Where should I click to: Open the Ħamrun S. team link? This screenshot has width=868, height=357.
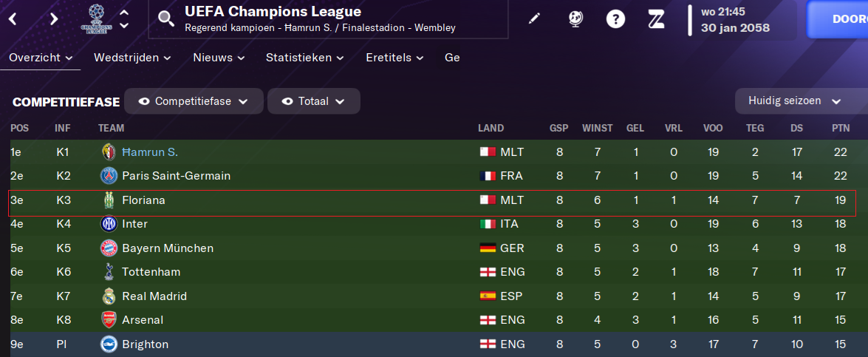point(150,152)
